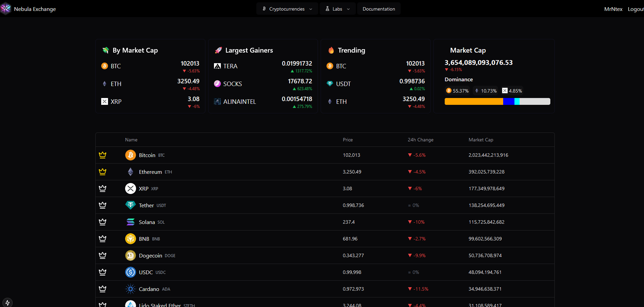Screen dimensions: 644x307
Task: Click the Solana coin icon in table
Action: pos(131,222)
